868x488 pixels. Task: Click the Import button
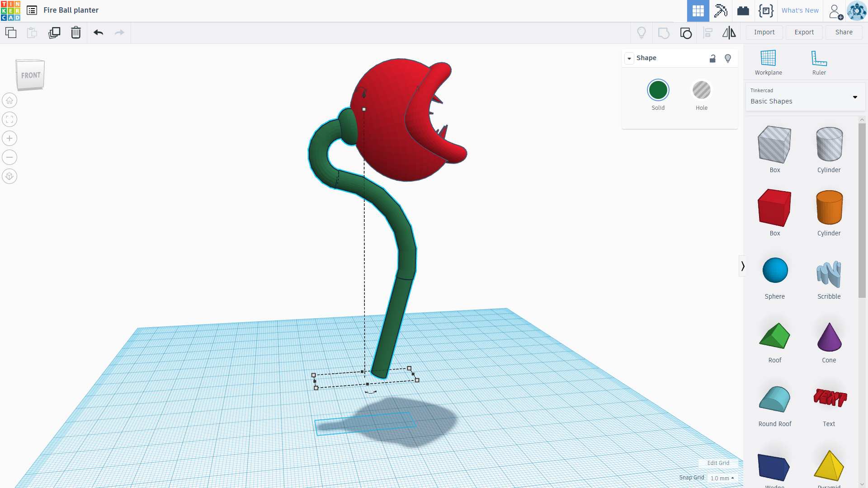[x=764, y=32]
